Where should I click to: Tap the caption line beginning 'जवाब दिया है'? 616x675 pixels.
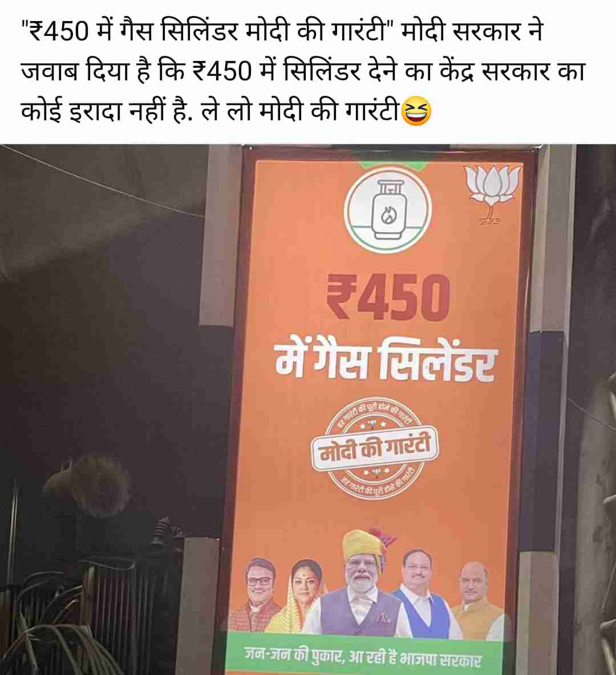pyautogui.click(x=303, y=71)
